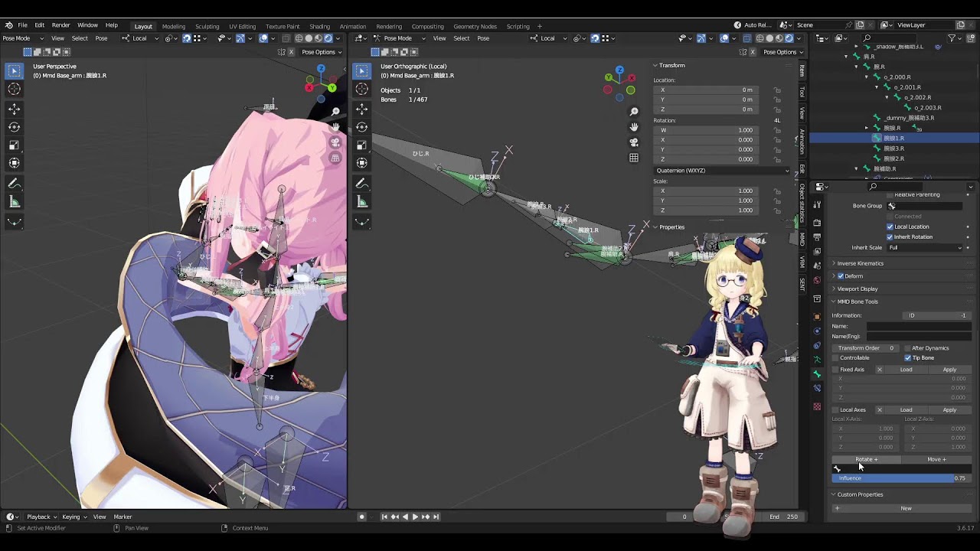This screenshot has height=551, width=980.
Task: Select the Select Box tool in left viewport
Action: (14, 71)
